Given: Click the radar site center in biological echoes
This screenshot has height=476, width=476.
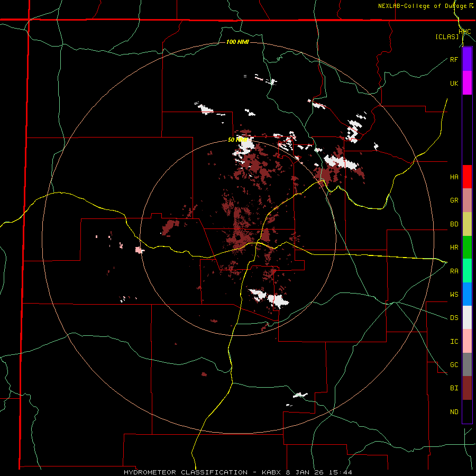Looking at the screenshot, I should 237,237.
